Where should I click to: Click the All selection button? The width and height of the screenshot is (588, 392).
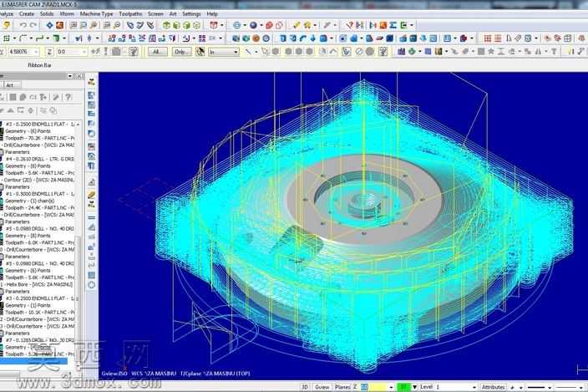(156, 52)
